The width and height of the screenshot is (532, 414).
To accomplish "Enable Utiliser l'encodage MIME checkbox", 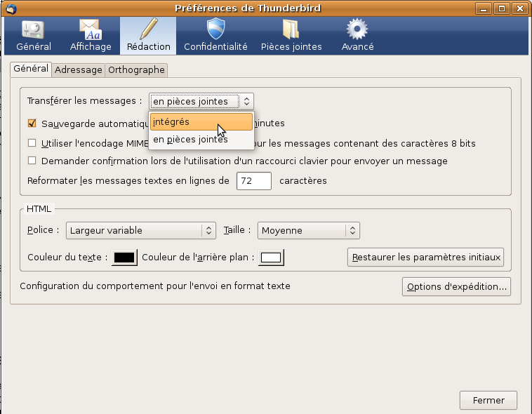I will pyautogui.click(x=32, y=143).
